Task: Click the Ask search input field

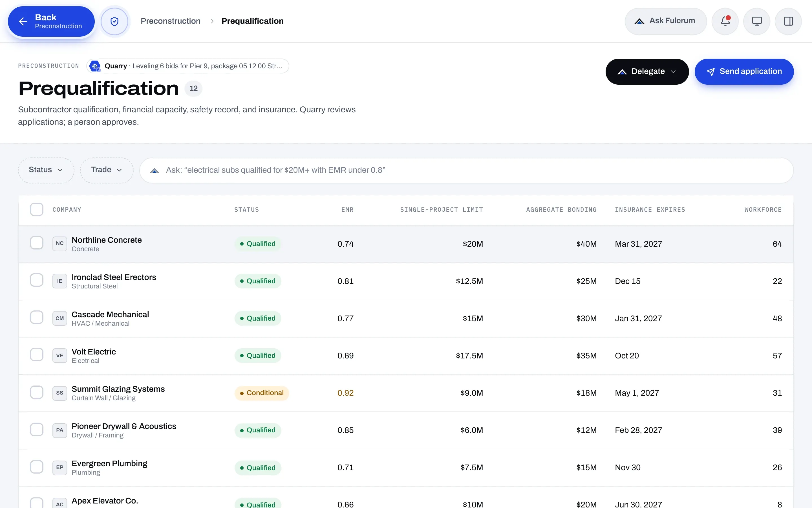Action: [466, 170]
